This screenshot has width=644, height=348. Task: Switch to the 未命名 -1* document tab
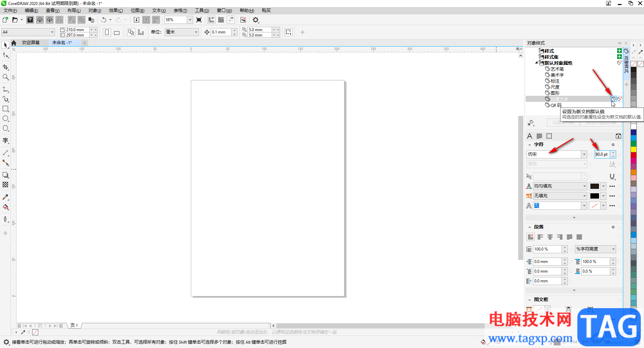pyautogui.click(x=62, y=43)
